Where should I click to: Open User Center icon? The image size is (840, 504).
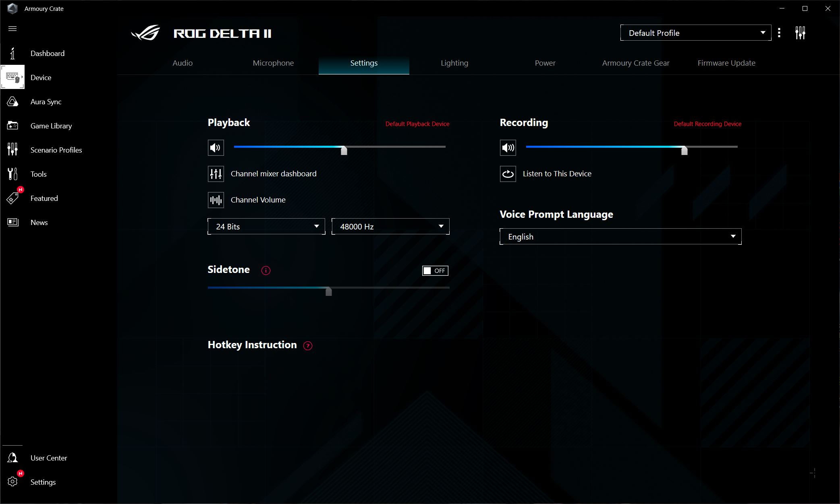pyautogui.click(x=12, y=458)
